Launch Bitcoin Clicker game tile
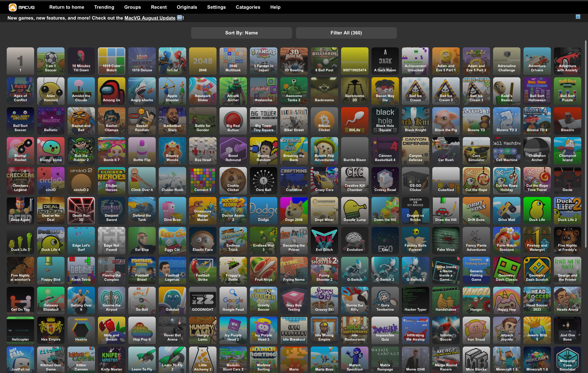Viewport: 588px width, 373px height. tap(324, 121)
